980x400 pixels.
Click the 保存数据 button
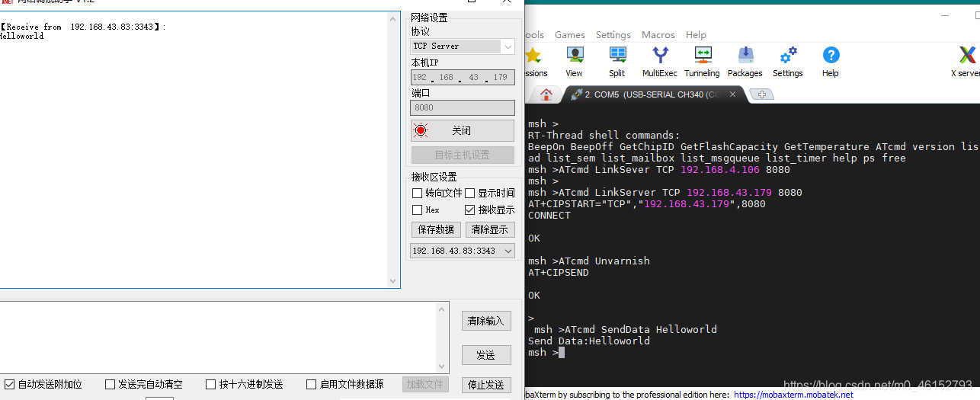tap(436, 229)
